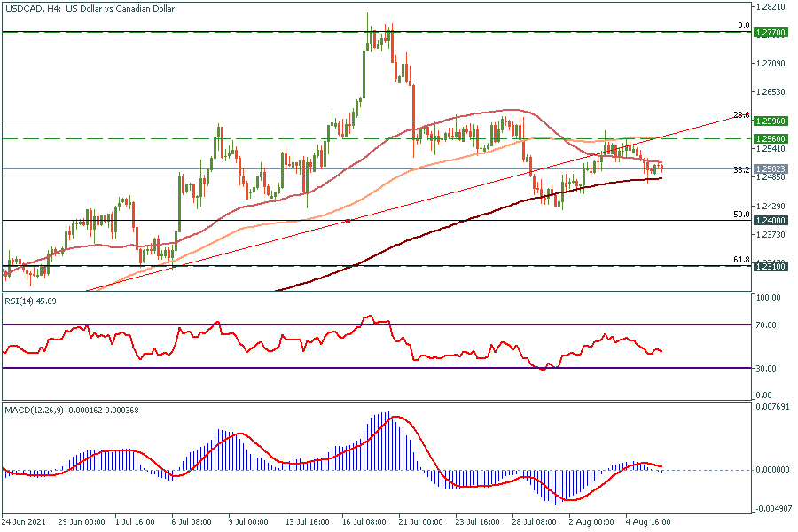Select the 1.24000 price level tag
Viewport: 798px width, 532px height.
768,220
